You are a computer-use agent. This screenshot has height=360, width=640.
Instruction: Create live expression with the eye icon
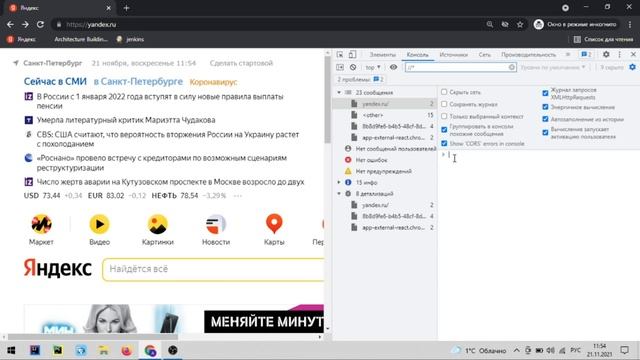point(393,67)
